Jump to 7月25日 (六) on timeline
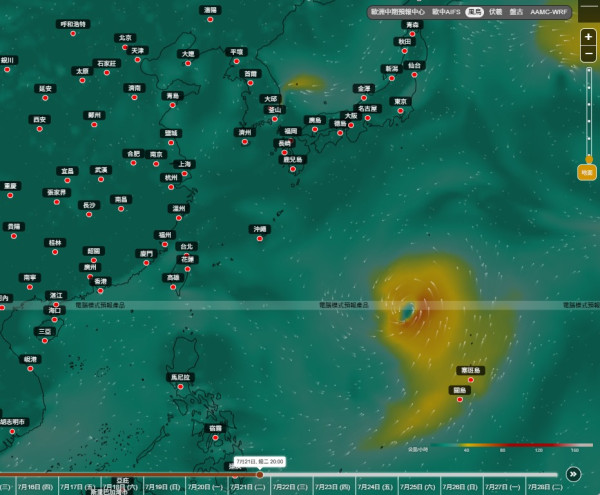Image resolution: width=600 pixels, height=495 pixels. click(418, 487)
